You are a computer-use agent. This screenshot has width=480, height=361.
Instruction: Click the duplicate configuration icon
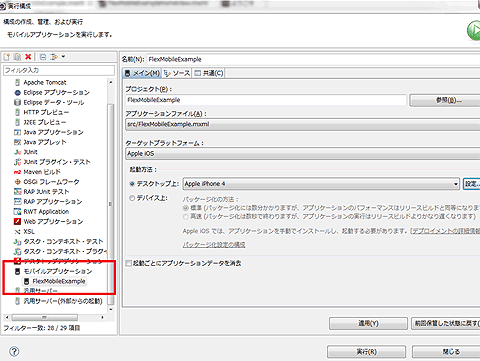(17, 57)
